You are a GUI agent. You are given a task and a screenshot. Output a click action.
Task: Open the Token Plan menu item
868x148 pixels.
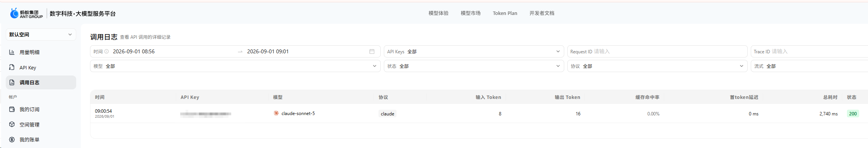click(x=505, y=13)
